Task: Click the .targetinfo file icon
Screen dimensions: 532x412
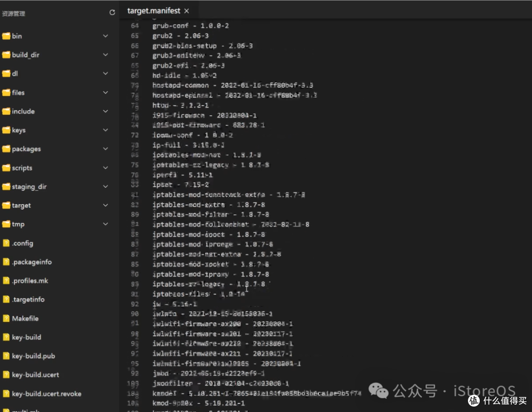Action: (x=6, y=299)
